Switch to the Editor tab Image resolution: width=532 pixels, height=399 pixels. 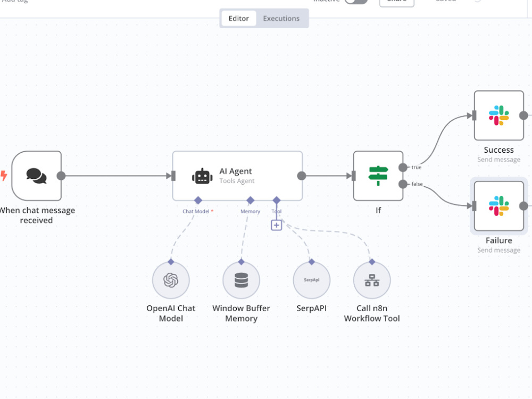point(238,18)
